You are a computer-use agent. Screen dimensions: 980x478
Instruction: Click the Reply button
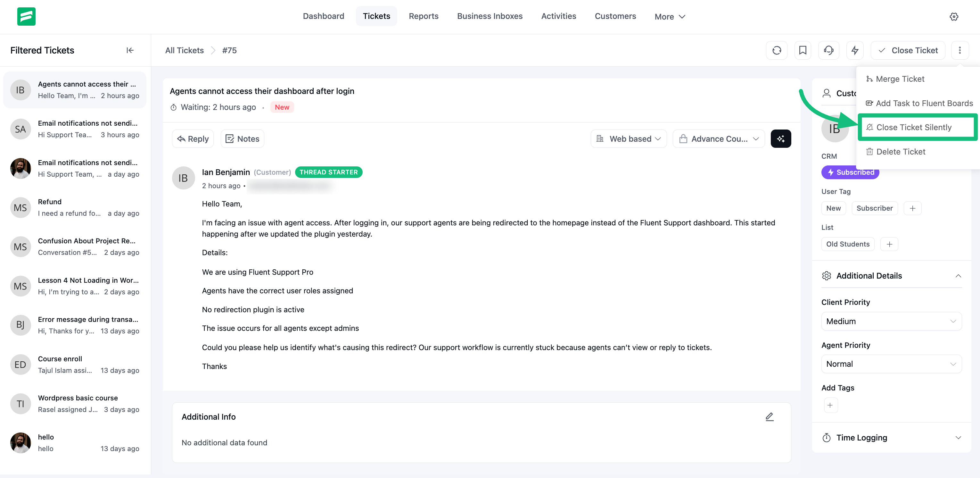click(x=193, y=139)
